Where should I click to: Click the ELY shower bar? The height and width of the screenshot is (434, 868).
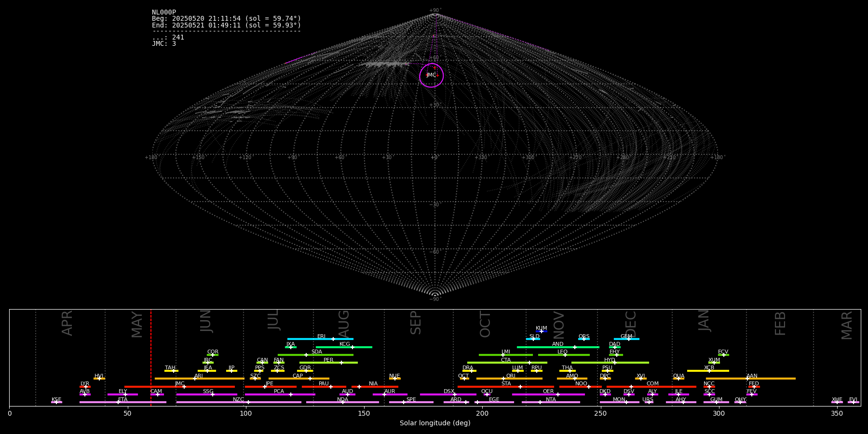point(122,394)
